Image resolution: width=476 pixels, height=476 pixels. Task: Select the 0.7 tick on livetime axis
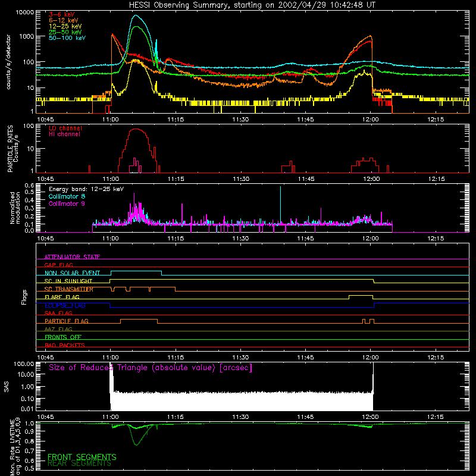(29, 452)
